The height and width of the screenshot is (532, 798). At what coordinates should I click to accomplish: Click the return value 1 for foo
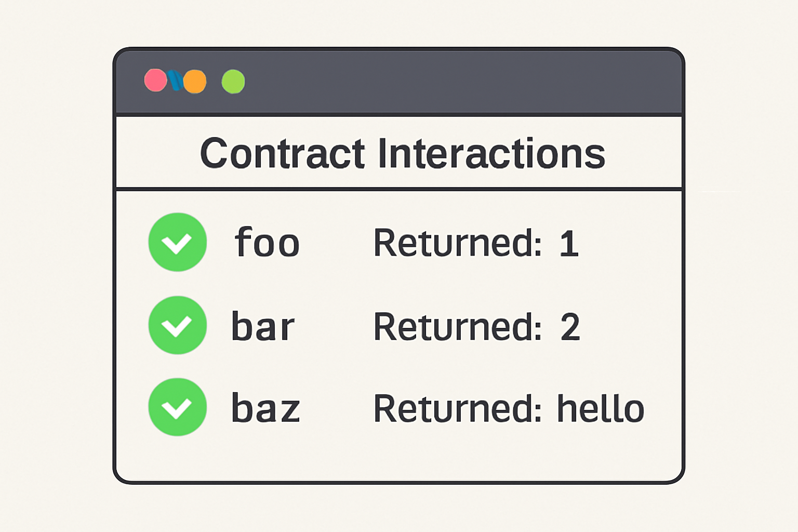click(569, 243)
